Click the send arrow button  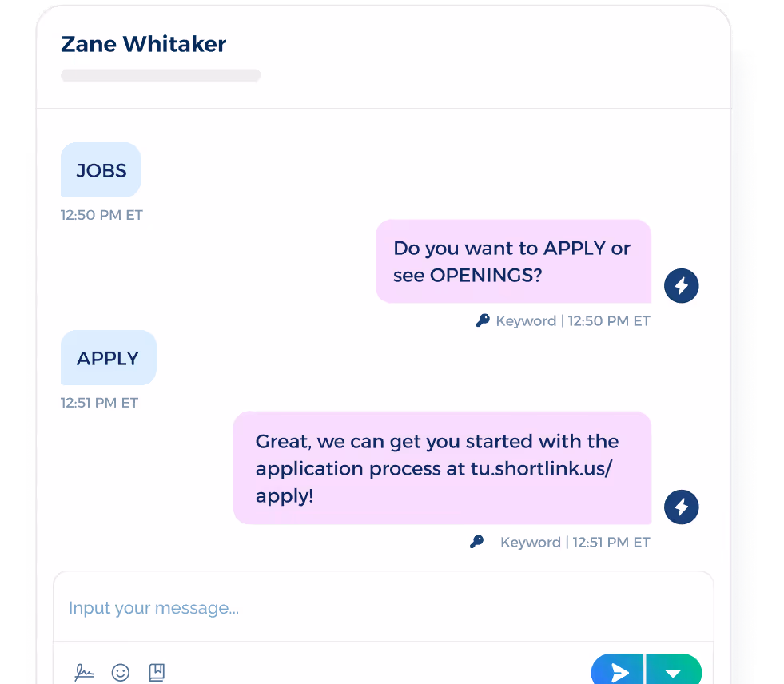(618, 670)
